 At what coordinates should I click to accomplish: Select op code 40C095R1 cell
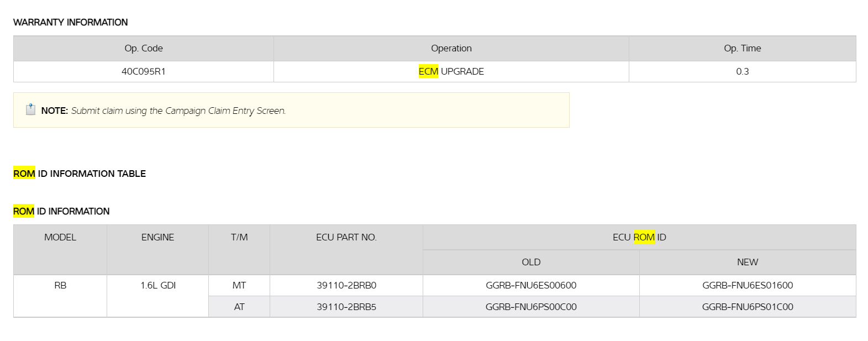tap(144, 71)
